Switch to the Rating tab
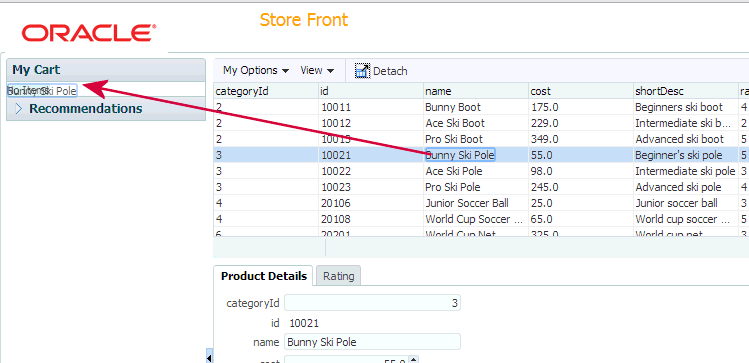Viewport: 749px width, 363px height. click(339, 276)
